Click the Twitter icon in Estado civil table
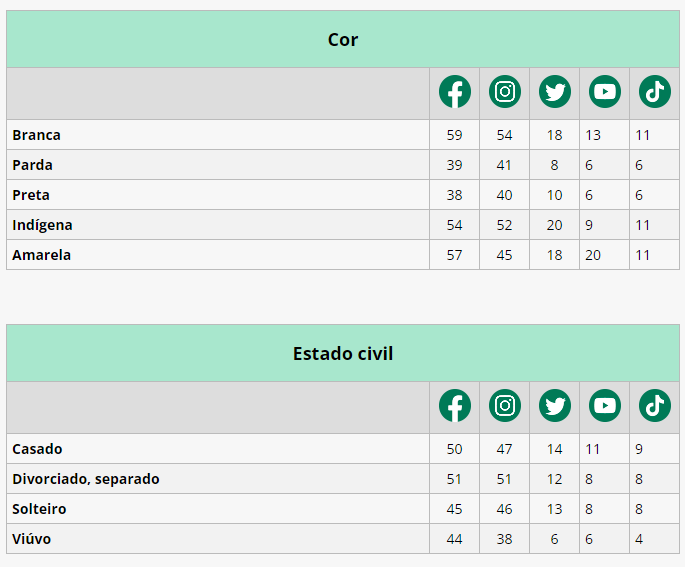685x567 pixels. pos(555,405)
